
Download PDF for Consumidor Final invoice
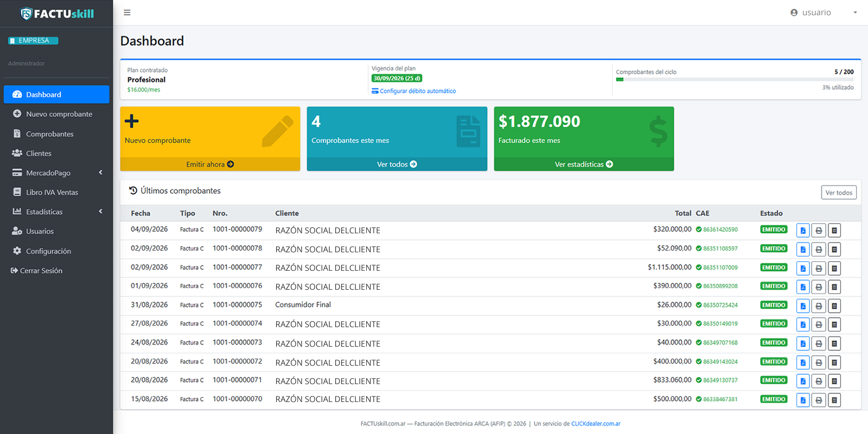click(803, 306)
